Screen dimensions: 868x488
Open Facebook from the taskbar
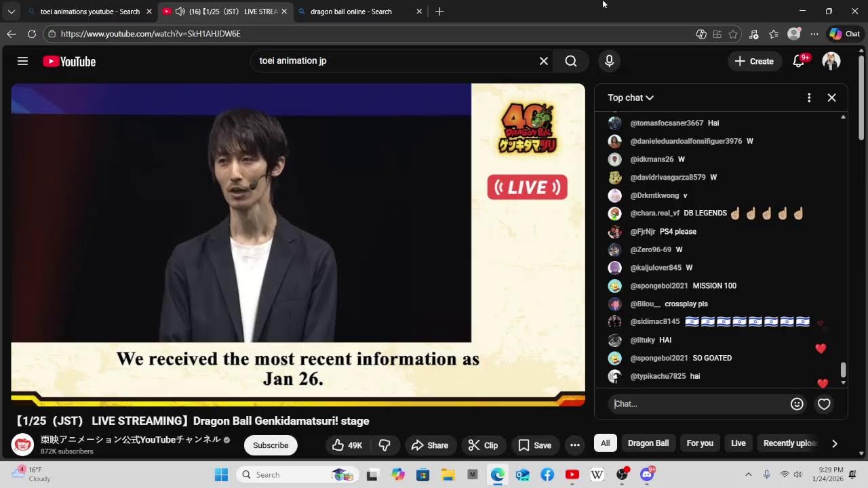point(547,474)
